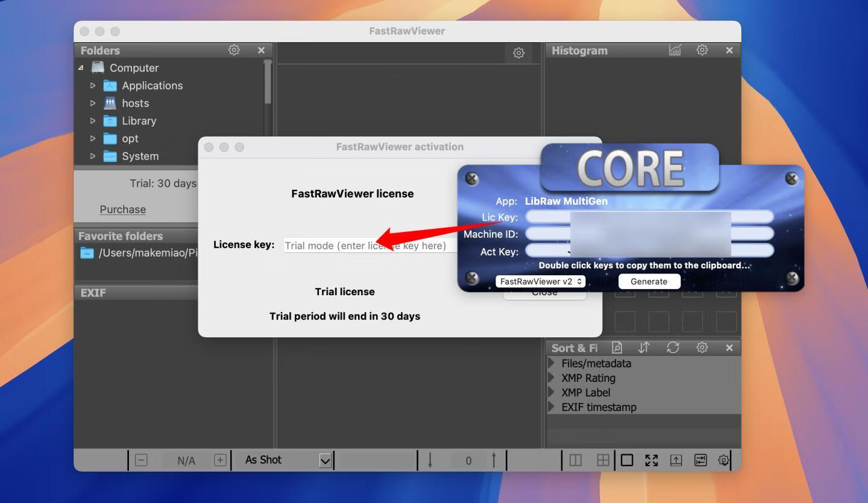This screenshot has width=868, height=503.
Task: Click the Generate button in keygen
Action: 649,281
